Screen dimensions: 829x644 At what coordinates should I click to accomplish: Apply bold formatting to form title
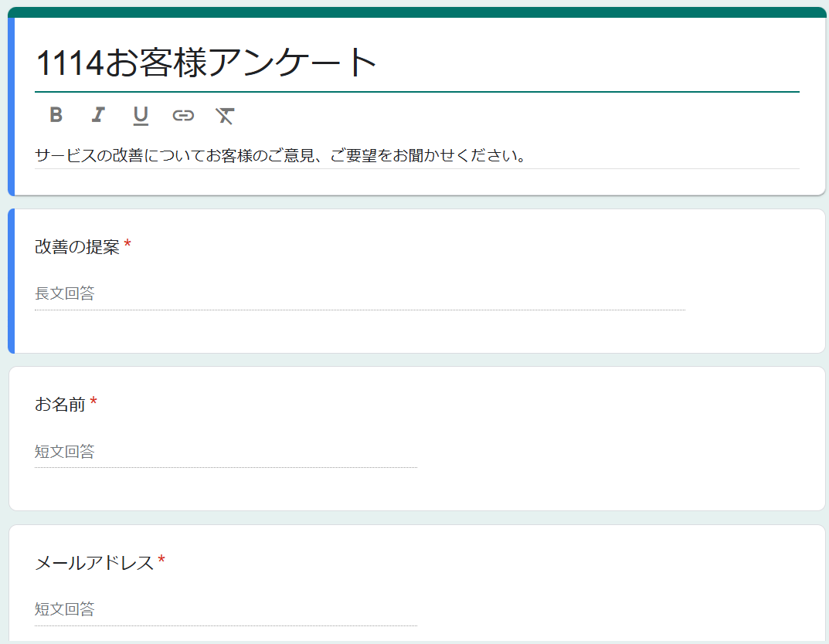pyautogui.click(x=56, y=114)
